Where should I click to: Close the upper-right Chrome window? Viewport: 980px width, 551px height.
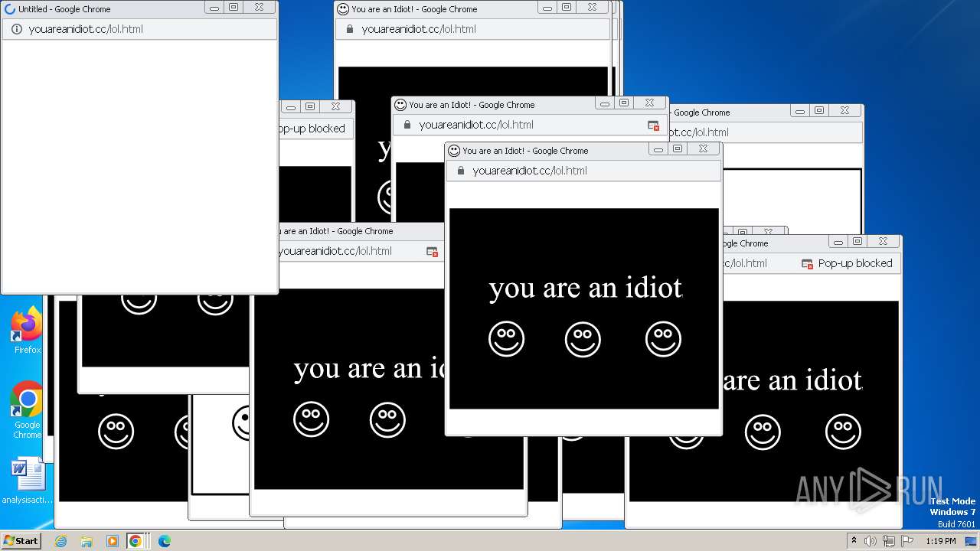(x=844, y=110)
